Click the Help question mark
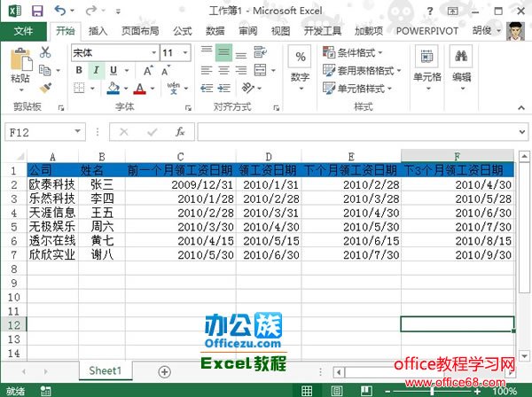The height and width of the screenshot is (397, 532). (430, 12)
